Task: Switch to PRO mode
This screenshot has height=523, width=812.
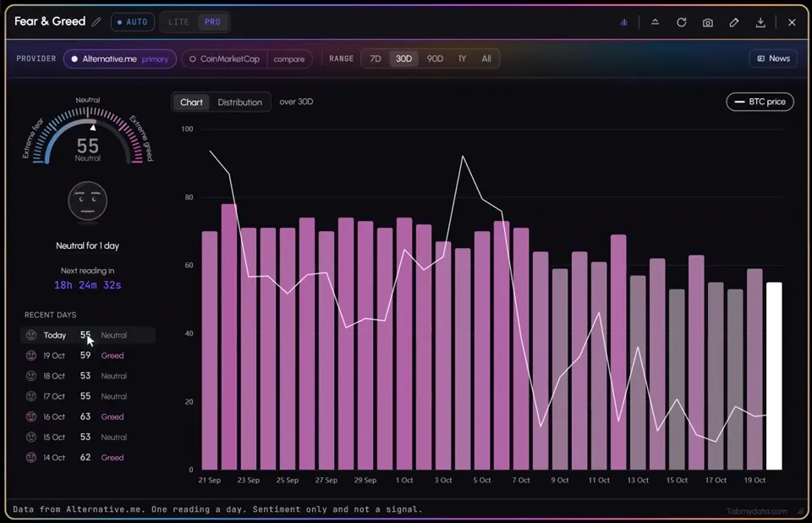Action: click(212, 22)
